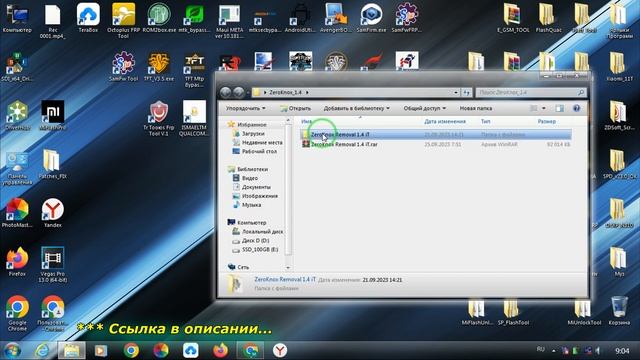The height and width of the screenshot is (360, 640).
Task: Open the SamFwFRP desktop icon
Action: pyautogui.click(x=407, y=18)
